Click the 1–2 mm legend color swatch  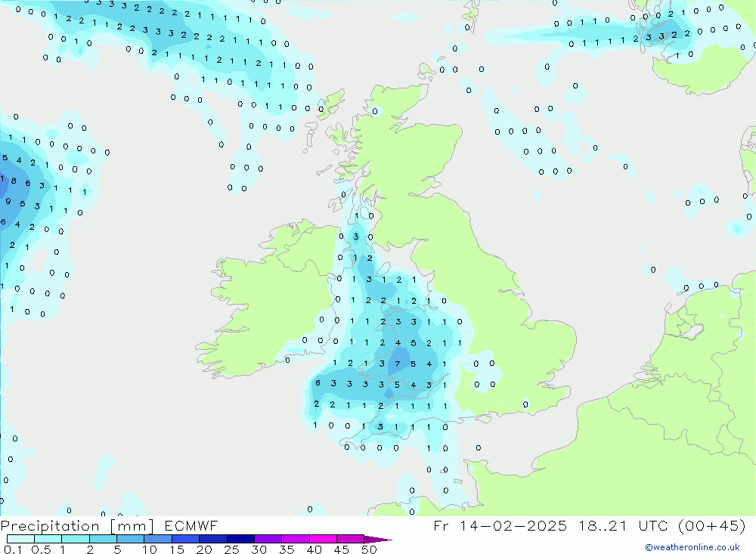click(x=76, y=539)
